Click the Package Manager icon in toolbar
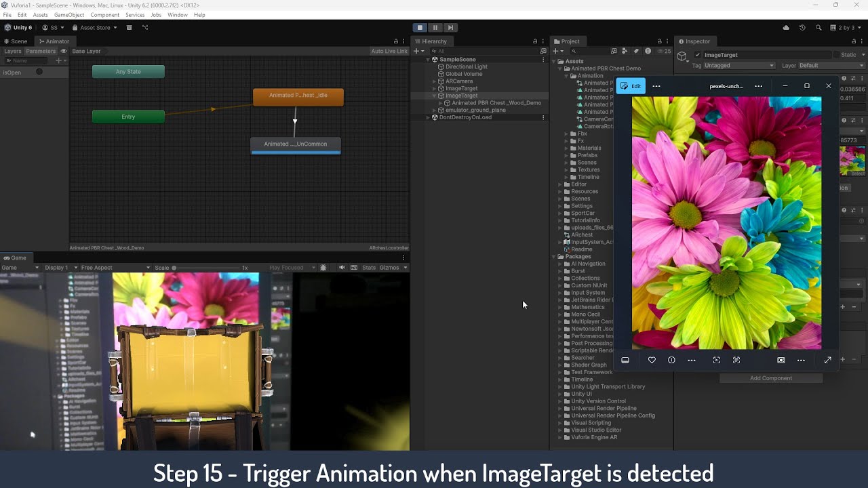868x488 pixels. click(x=129, y=28)
